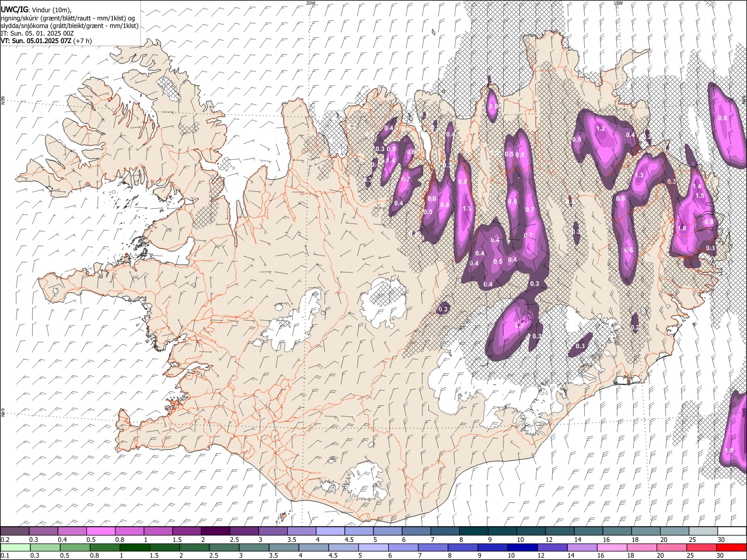Click the 20W longitude label at the top

coord(310,3)
